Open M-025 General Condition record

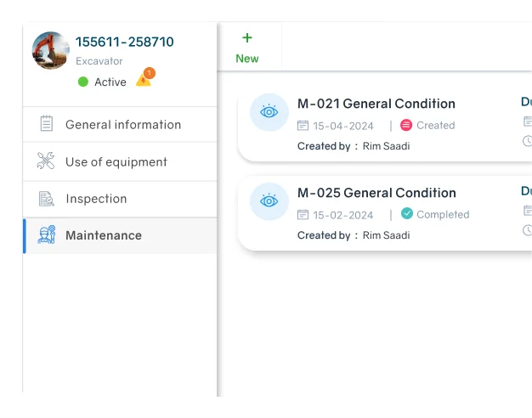click(x=376, y=193)
